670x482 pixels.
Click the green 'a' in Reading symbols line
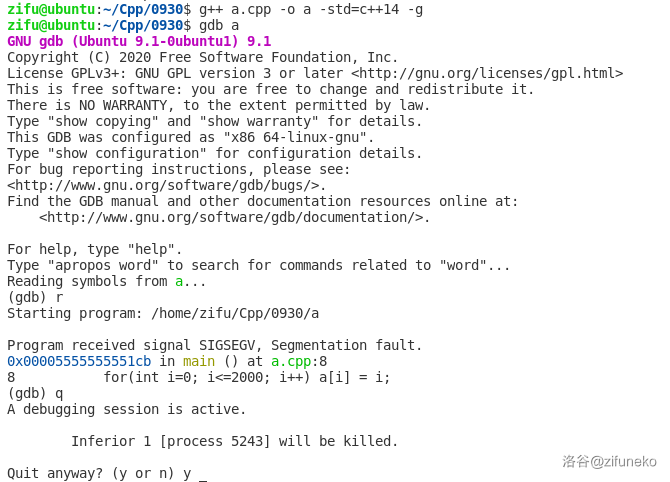(179, 281)
